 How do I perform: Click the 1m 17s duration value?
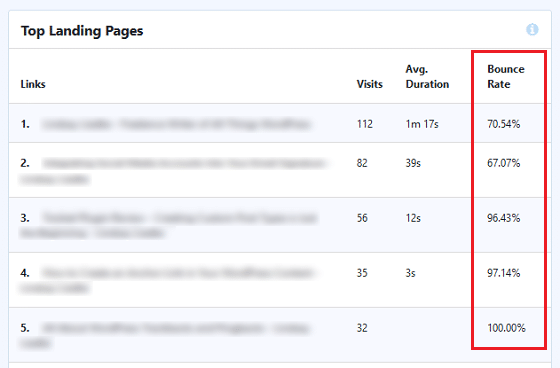[422, 124]
